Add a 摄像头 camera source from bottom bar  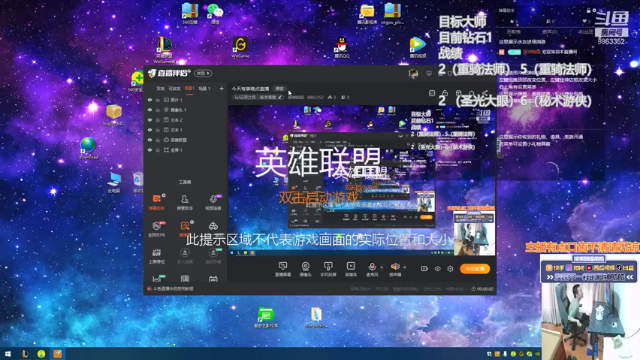pos(305,269)
